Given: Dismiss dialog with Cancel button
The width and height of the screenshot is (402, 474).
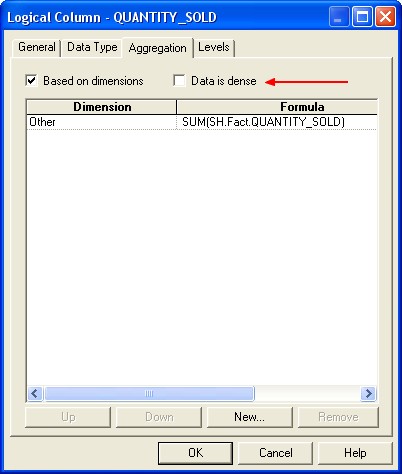Looking at the screenshot, I should 276,453.
